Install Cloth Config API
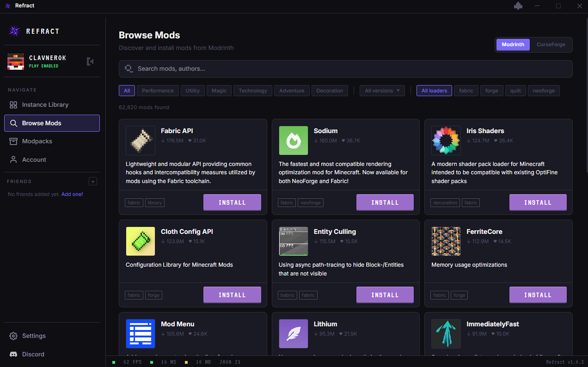 tap(232, 295)
